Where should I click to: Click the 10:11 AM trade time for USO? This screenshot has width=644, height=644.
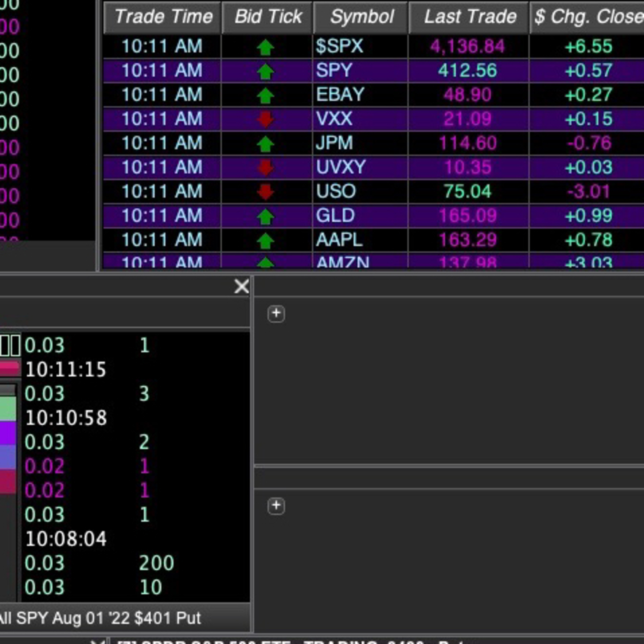[162, 192]
